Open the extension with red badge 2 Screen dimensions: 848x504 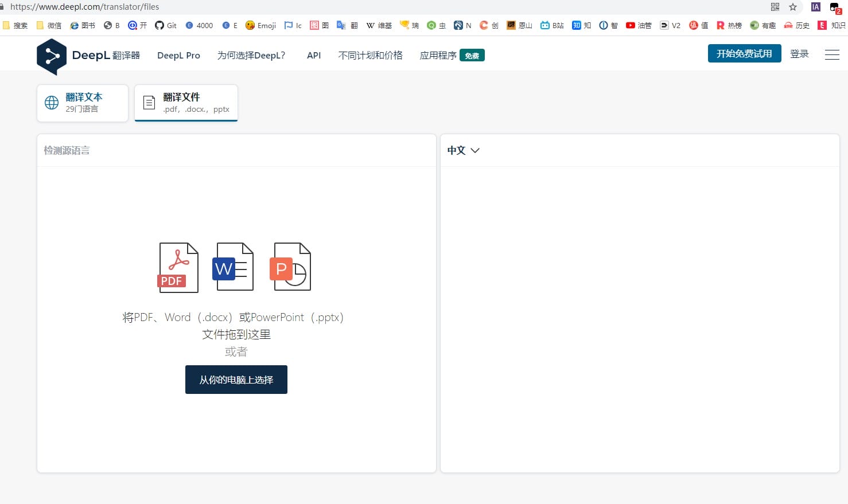[835, 8]
